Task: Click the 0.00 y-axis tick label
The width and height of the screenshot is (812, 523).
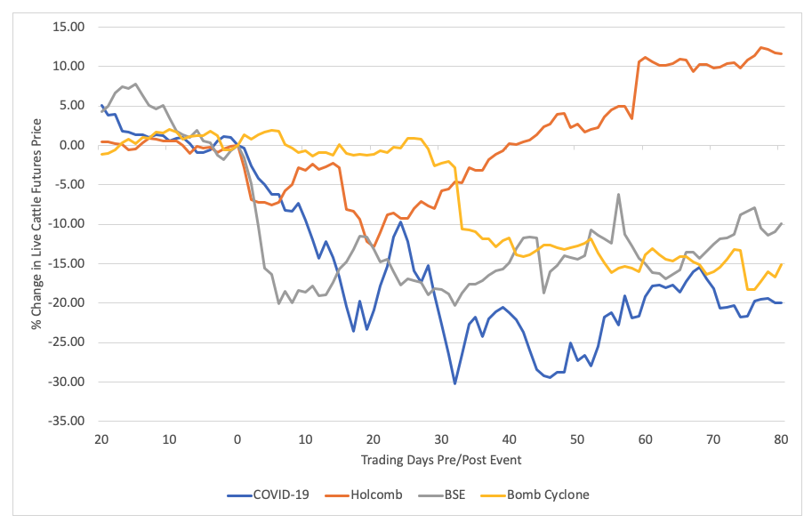Action: [x=70, y=145]
